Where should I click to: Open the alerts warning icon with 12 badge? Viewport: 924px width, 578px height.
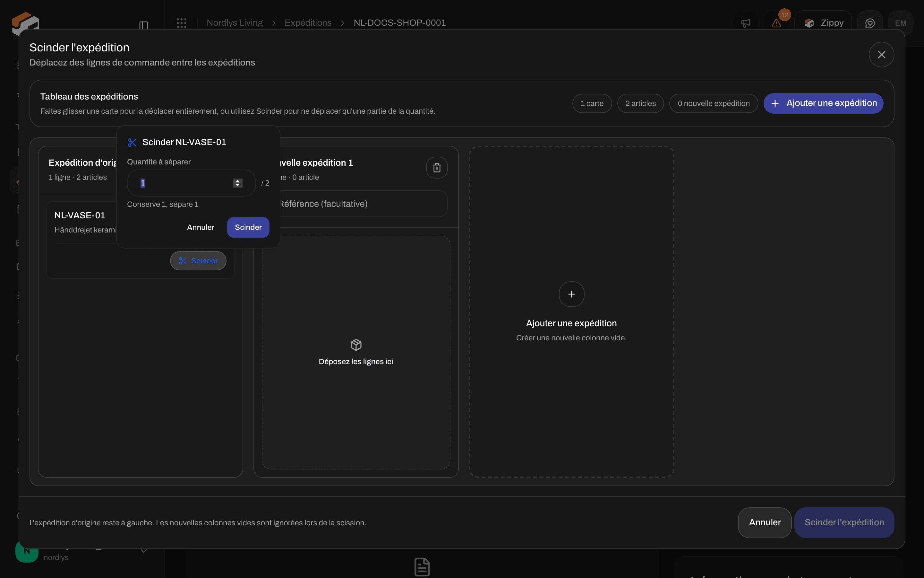[776, 23]
